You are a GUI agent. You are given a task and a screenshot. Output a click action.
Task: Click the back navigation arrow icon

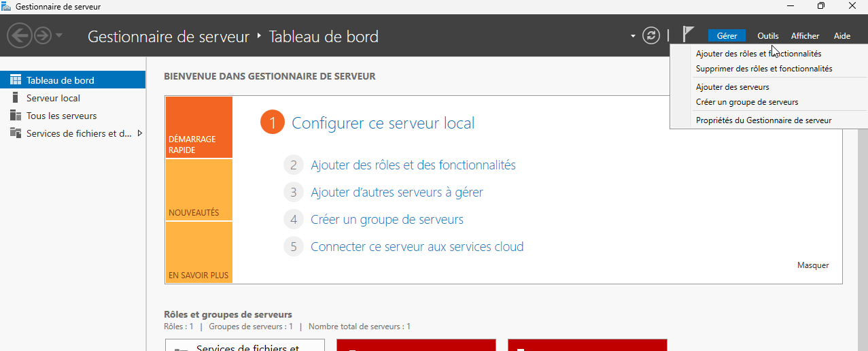click(x=20, y=35)
